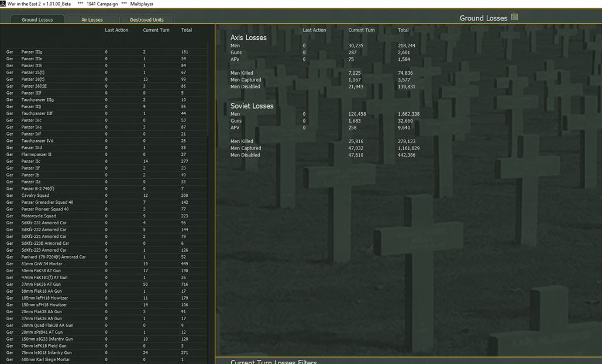Click the Current Turn Losses Filters heading
Image resolution: width=602 pixels, height=364 pixels.
[x=273, y=361]
